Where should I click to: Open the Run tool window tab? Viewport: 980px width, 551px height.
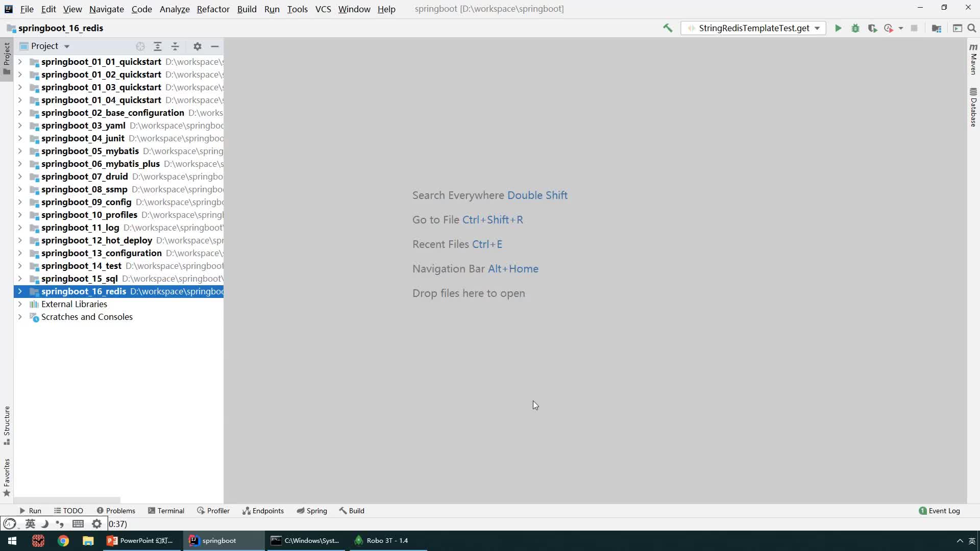30,511
